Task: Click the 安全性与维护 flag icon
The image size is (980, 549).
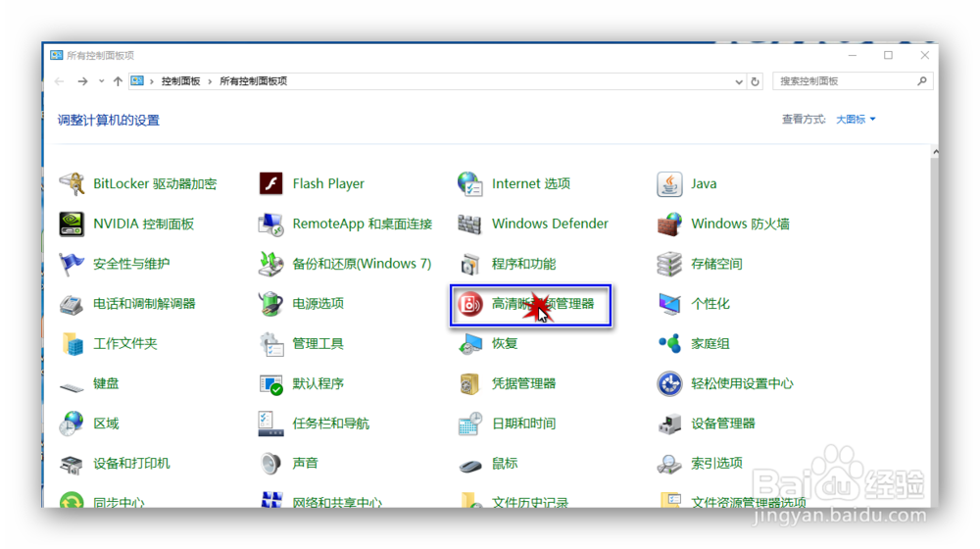Action: [72, 264]
